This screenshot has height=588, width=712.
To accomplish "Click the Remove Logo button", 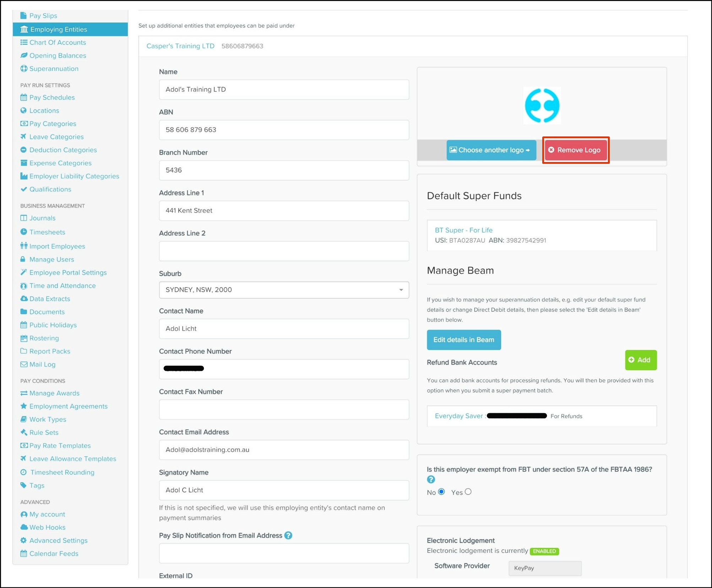I will [x=575, y=150].
